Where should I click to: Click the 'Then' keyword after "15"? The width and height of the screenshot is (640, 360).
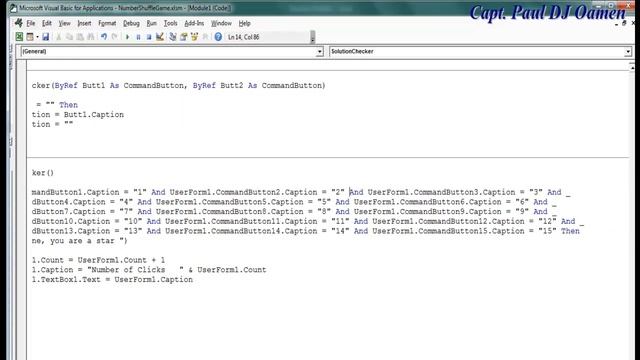click(x=570, y=231)
